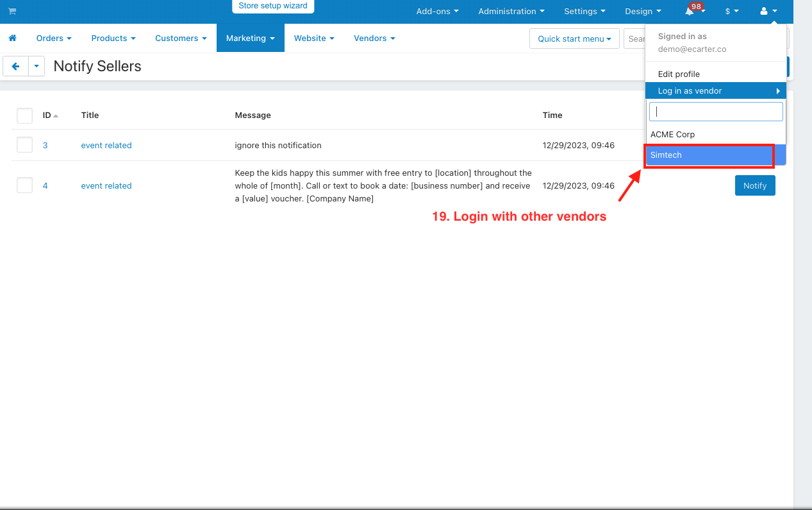812x510 pixels.
Task: Open 'event related' title in row 4
Action: click(106, 186)
